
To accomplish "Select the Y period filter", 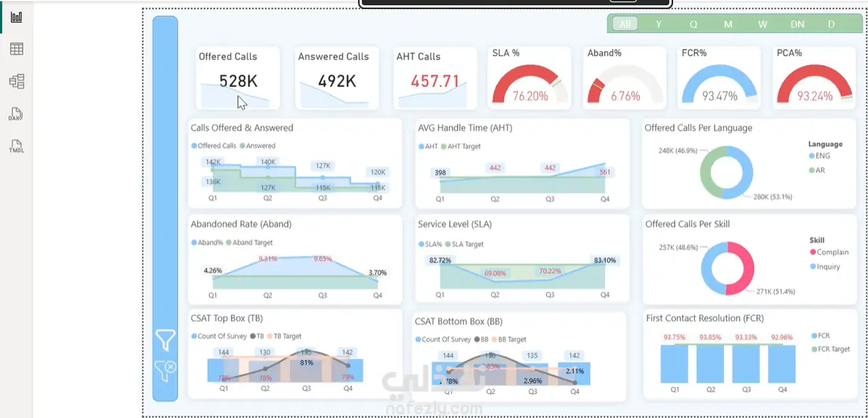I will pos(659,23).
